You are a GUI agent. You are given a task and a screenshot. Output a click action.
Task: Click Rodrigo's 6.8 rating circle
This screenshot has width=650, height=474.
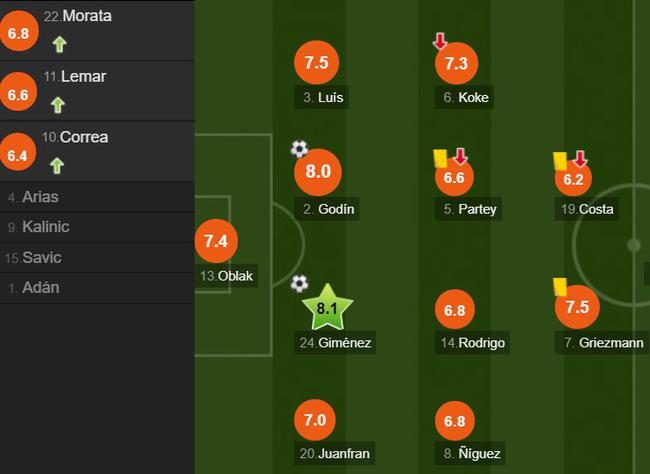pyautogui.click(x=455, y=309)
